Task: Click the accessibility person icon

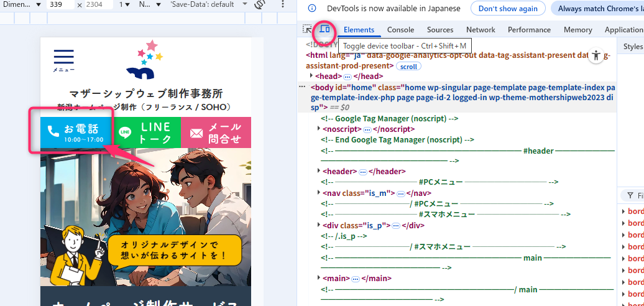Action: pos(596,55)
